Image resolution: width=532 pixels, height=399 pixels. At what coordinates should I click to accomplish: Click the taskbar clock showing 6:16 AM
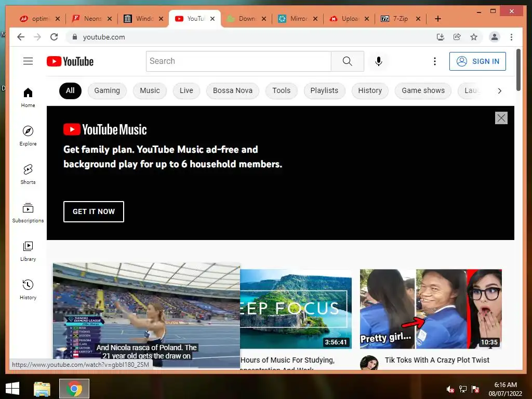[x=505, y=389]
